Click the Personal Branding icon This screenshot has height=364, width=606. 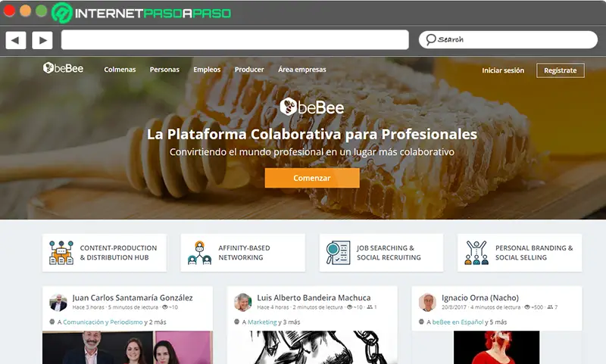[x=476, y=253]
